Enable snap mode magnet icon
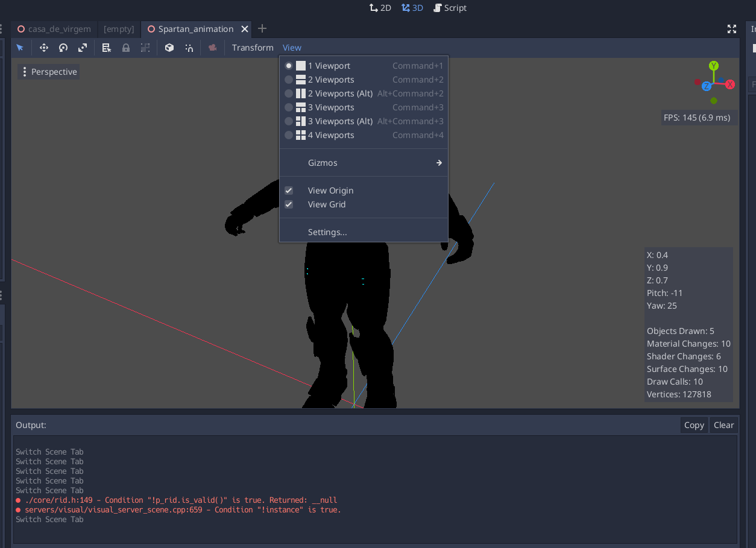756x548 pixels. (x=189, y=47)
